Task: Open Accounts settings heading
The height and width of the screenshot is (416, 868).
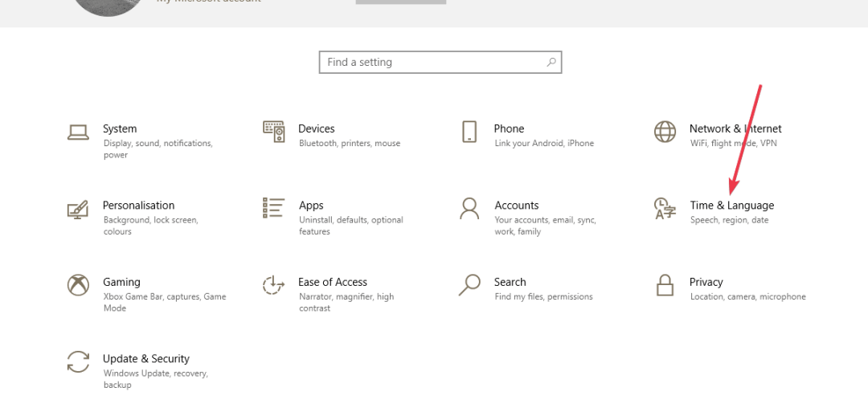Action: pos(517,206)
